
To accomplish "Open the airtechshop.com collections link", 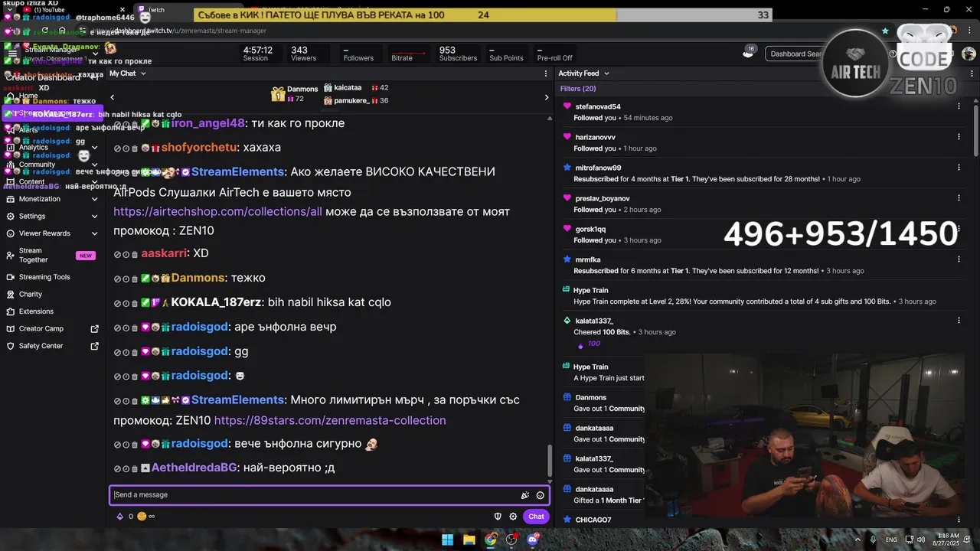I will click(217, 211).
